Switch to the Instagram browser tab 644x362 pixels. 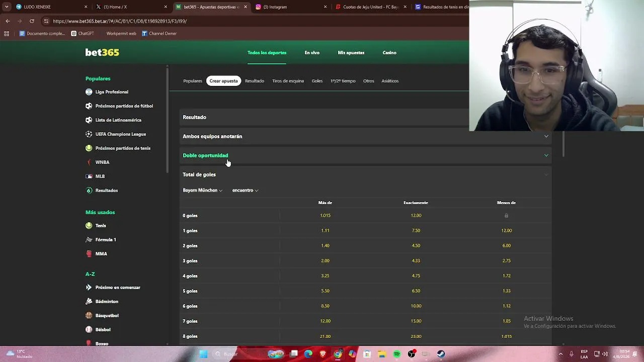coord(291,7)
